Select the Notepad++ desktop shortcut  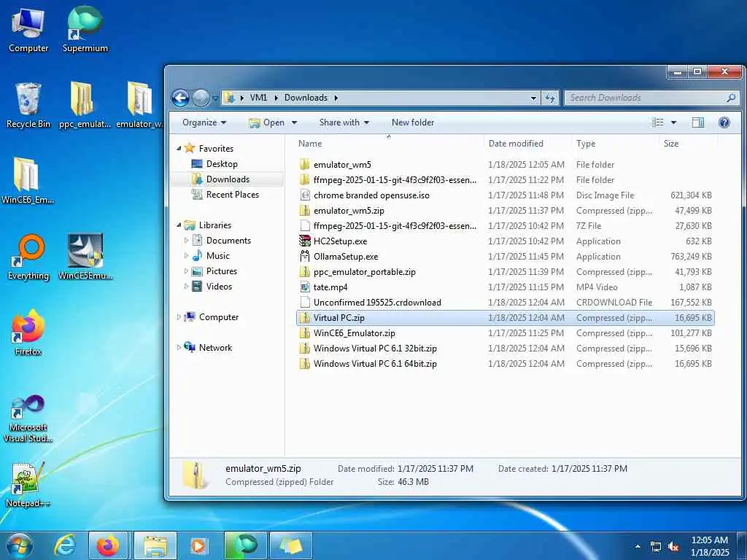(x=28, y=485)
